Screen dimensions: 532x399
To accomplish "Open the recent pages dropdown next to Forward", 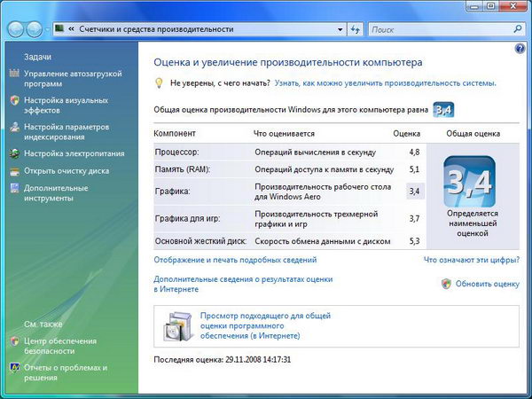I will [47, 29].
